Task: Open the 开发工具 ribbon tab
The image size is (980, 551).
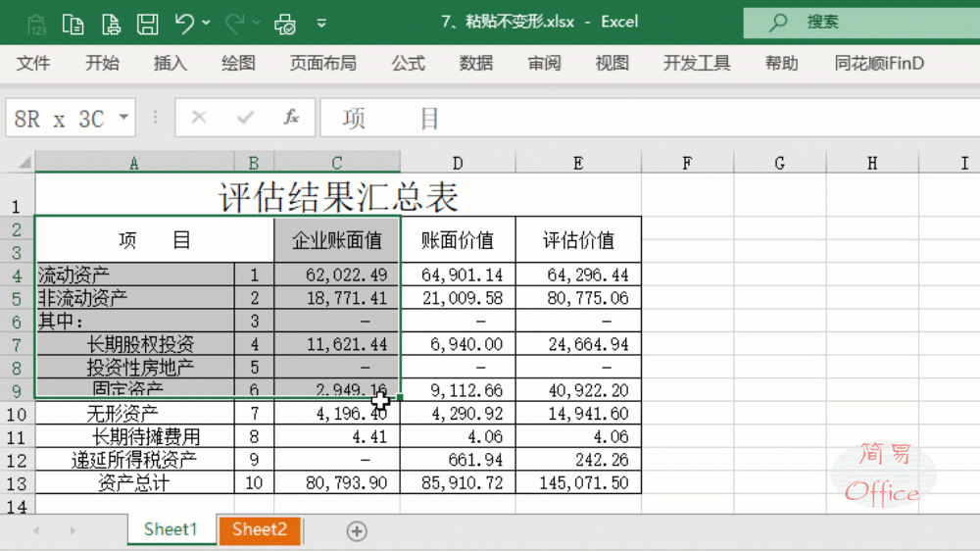Action: pyautogui.click(x=696, y=63)
